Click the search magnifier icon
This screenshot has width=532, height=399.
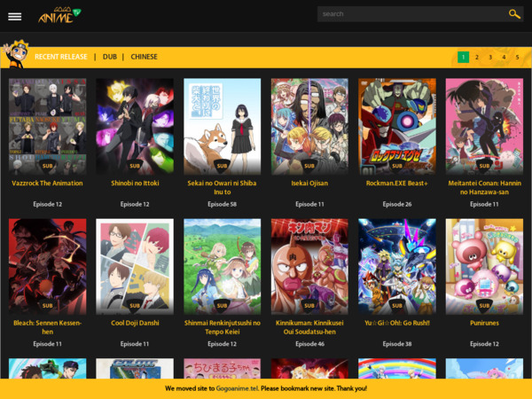pyautogui.click(x=514, y=14)
